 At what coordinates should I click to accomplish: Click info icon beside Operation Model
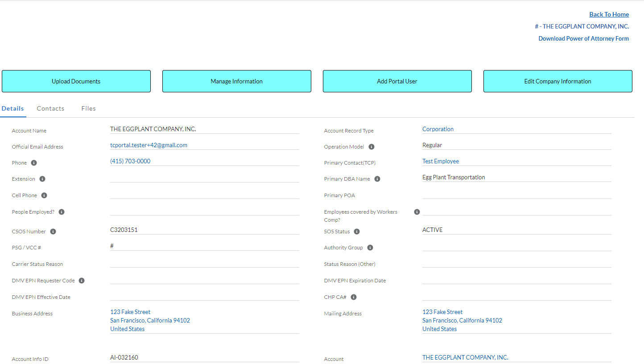(372, 147)
